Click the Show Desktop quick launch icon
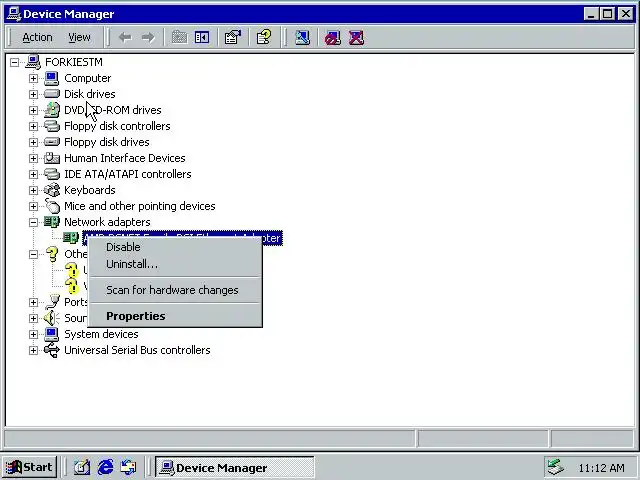Image resolution: width=640 pixels, height=480 pixels. 82,467
